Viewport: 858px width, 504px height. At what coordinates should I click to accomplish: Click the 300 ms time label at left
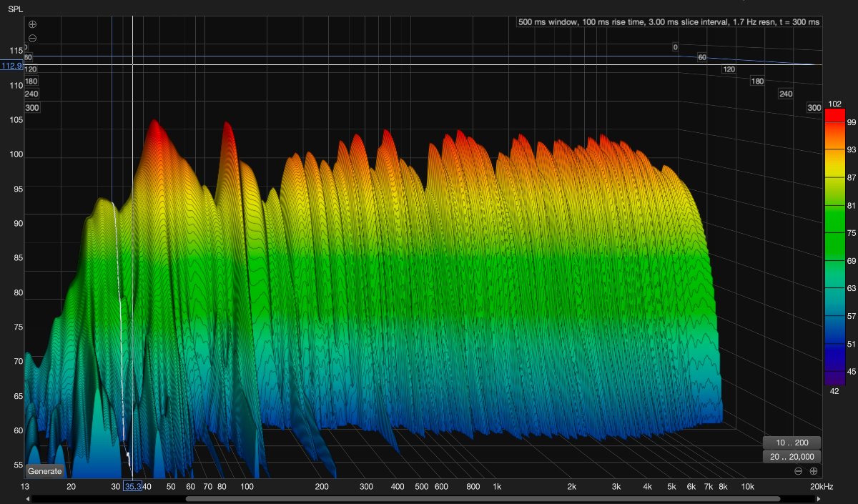coord(31,108)
